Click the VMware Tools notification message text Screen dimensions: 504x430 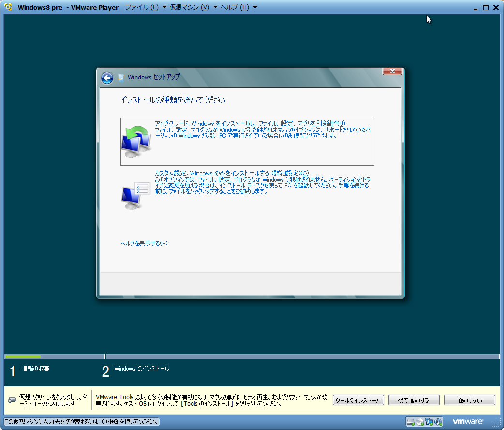(x=211, y=400)
